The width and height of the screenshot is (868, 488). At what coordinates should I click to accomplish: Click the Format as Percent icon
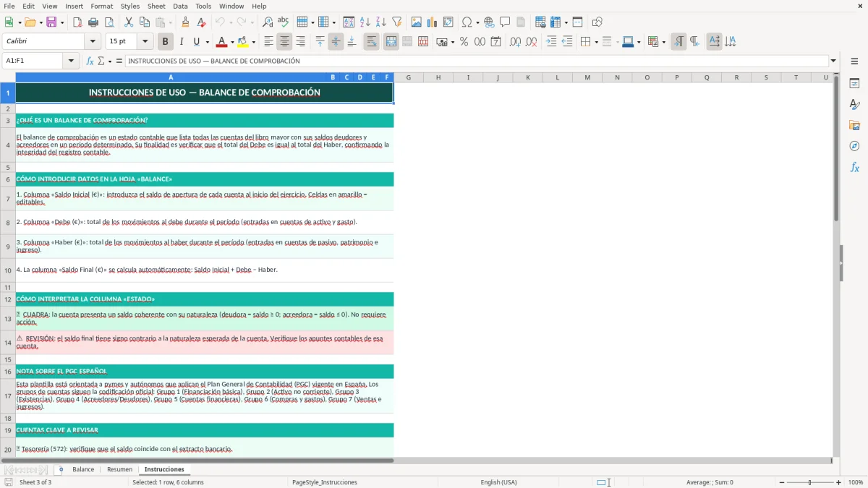(464, 42)
